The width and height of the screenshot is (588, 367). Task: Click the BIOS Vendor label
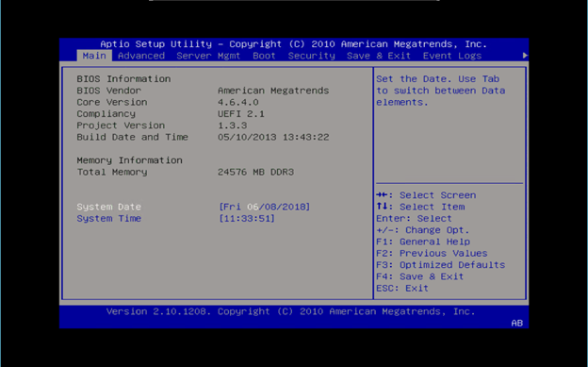(108, 91)
